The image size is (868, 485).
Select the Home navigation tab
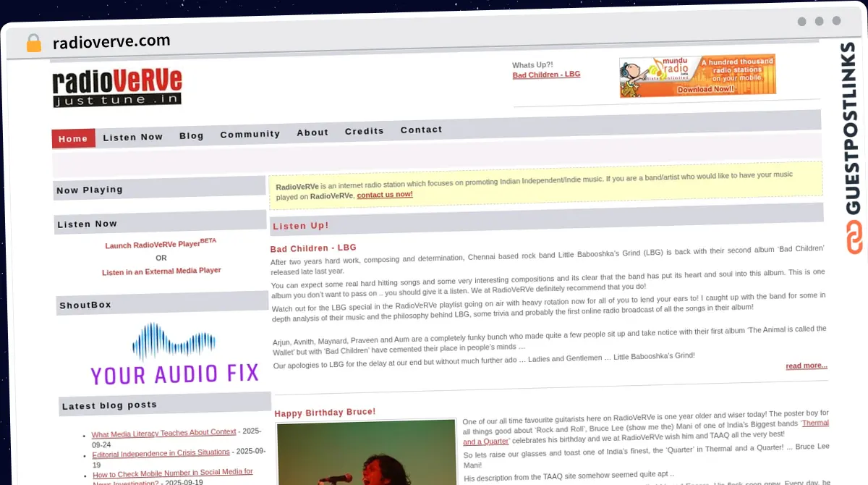[72, 138]
